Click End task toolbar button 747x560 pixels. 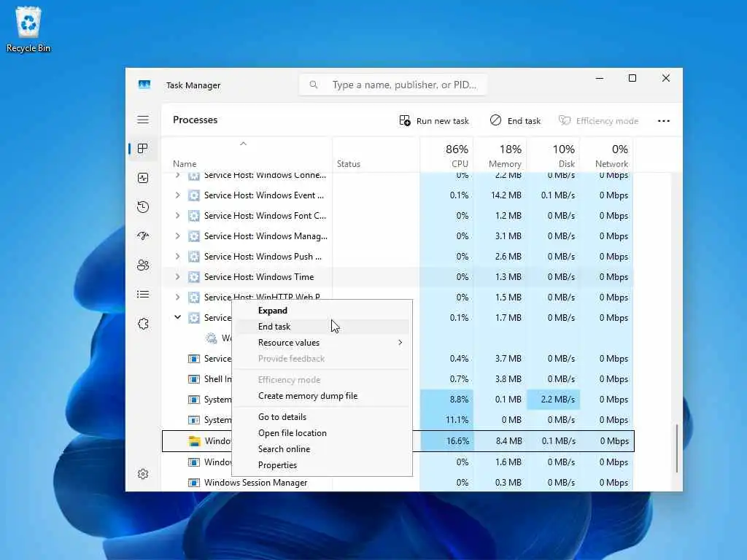click(515, 121)
